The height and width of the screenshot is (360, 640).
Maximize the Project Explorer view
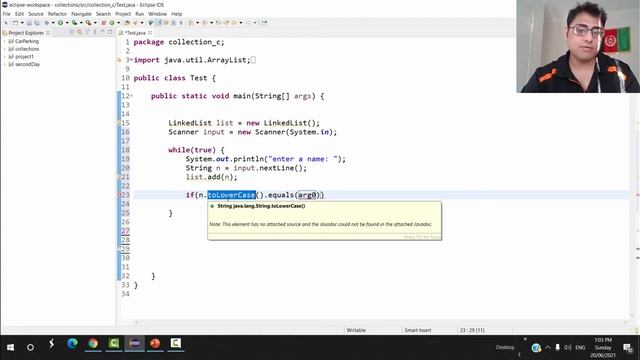pos(110,32)
